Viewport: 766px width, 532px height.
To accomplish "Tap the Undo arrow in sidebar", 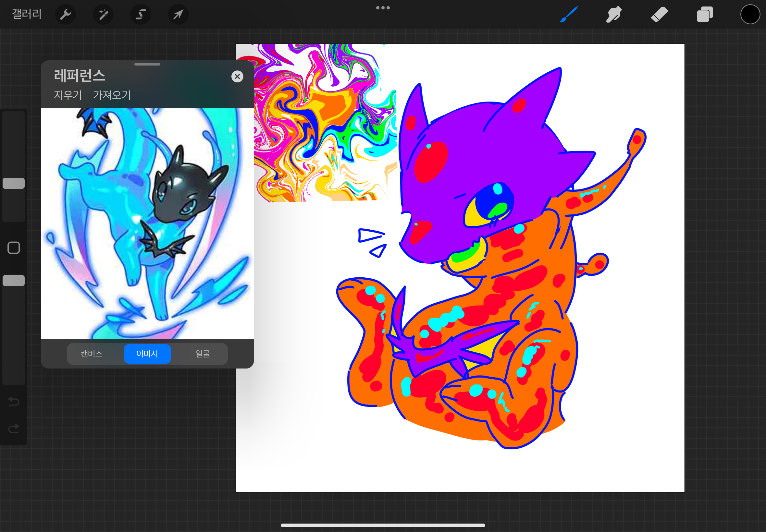I will click(x=14, y=401).
